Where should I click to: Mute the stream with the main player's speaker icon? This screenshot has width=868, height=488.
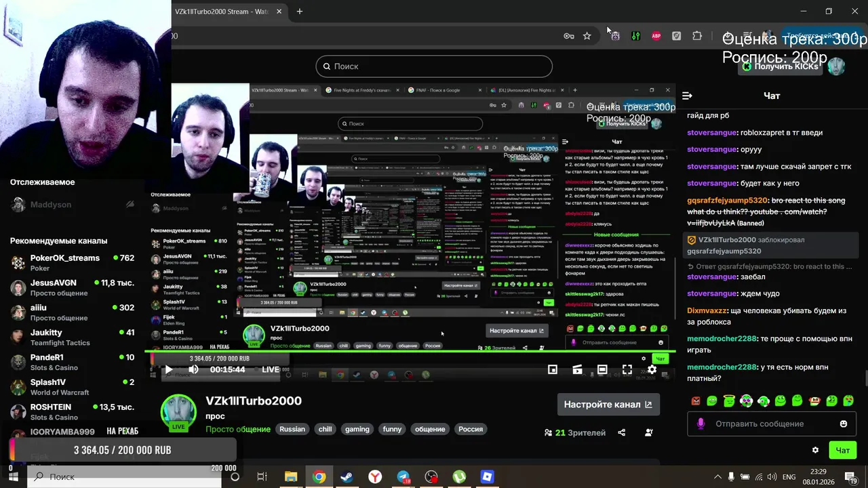pos(193,369)
